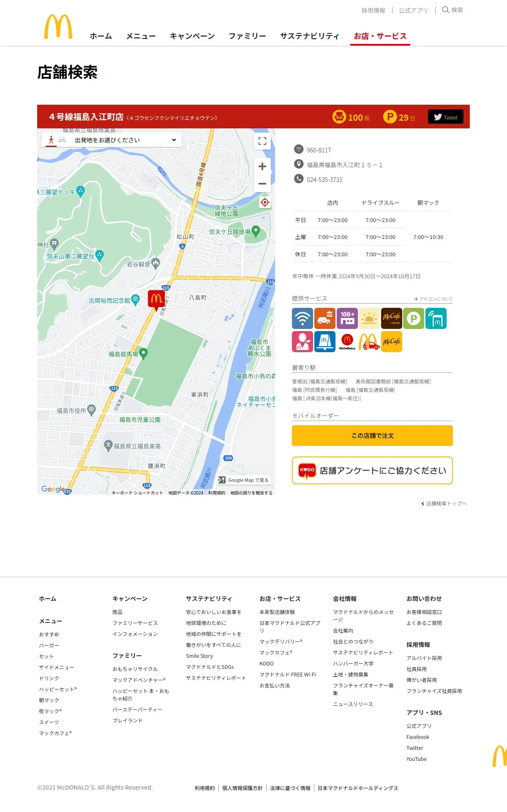Image resolution: width=507 pixels, height=812 pixels.
Task: Open the 出発地をお選びください dropdown
Action: tap(125, 140)
